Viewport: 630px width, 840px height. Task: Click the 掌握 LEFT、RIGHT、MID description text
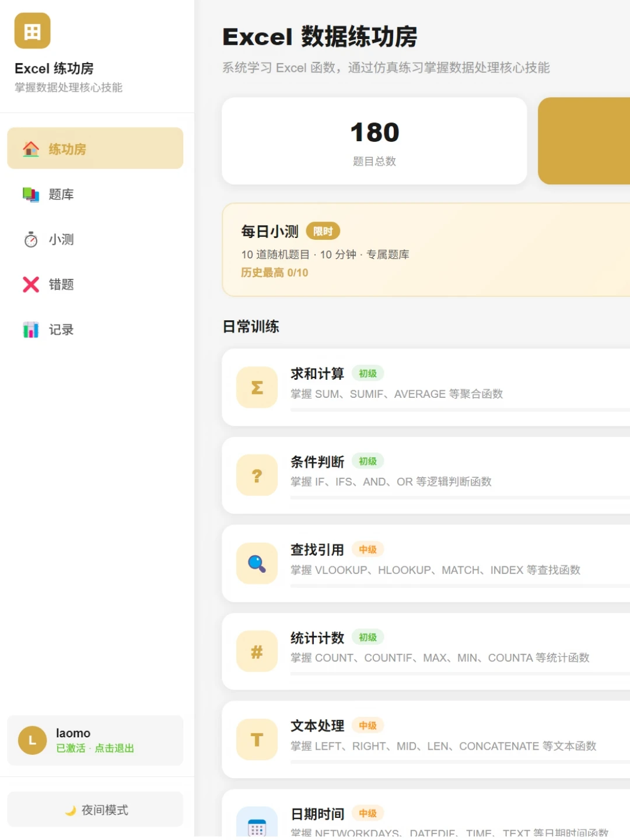pyautogui.click(x=443, y=746)
